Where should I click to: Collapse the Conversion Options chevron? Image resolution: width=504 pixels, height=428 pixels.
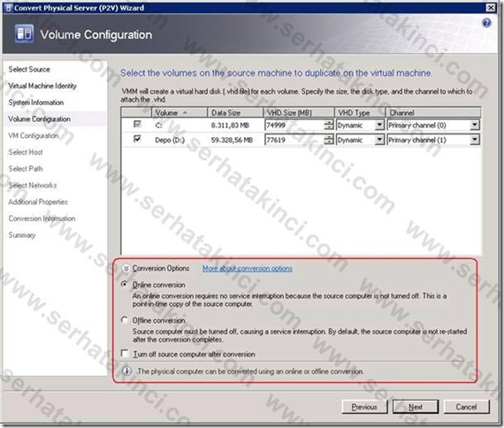coord(126,268)
